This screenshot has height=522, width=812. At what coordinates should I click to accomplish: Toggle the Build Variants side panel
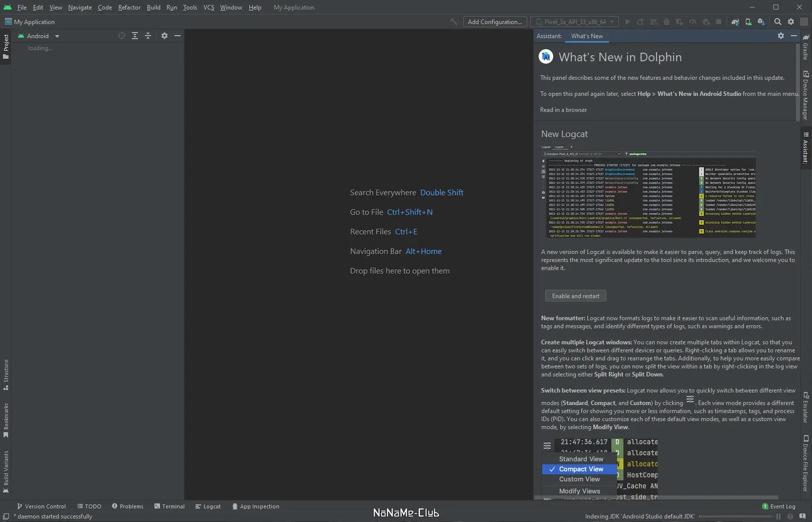tap(6, 471)
